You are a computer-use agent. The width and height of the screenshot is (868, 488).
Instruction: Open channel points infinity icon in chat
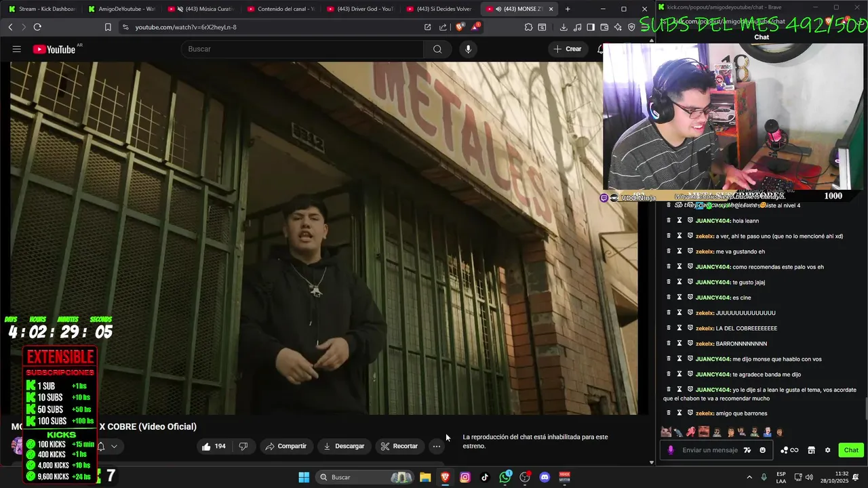789,450
